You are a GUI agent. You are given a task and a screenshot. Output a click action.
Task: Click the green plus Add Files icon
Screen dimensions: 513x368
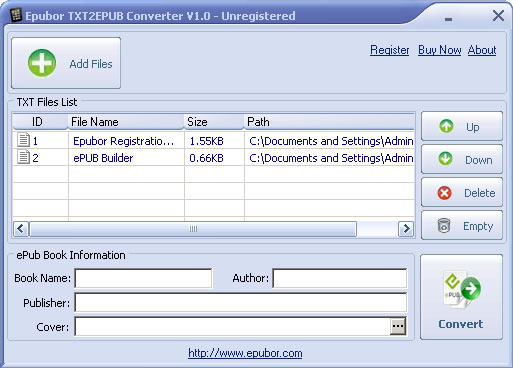pyautogui.click(x=42, y=63)
